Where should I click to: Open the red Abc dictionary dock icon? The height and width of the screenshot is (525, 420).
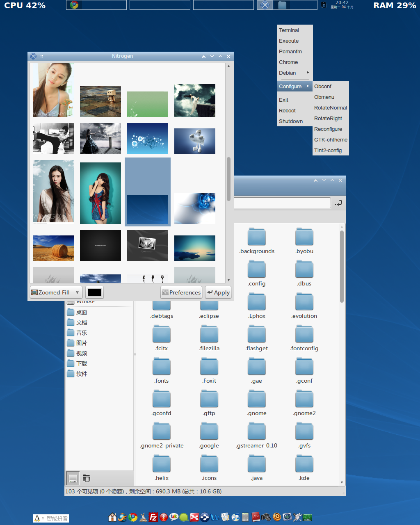pyautogui.click(x=256, y=517)
